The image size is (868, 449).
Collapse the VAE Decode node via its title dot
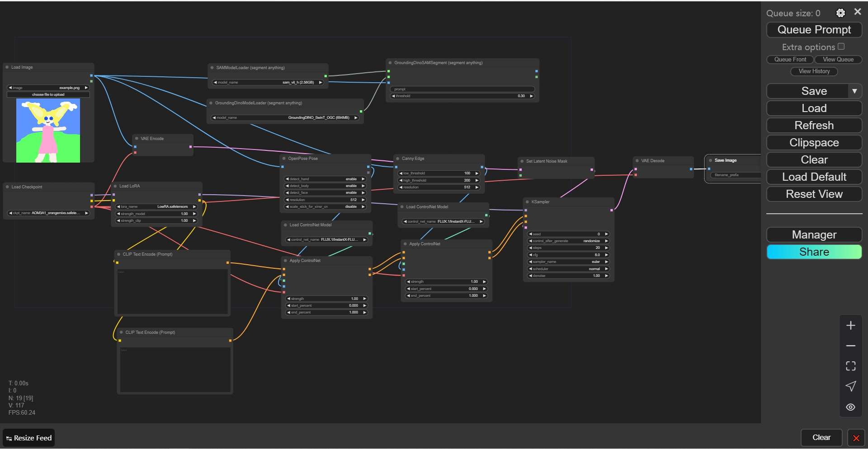tap(637, 161)
